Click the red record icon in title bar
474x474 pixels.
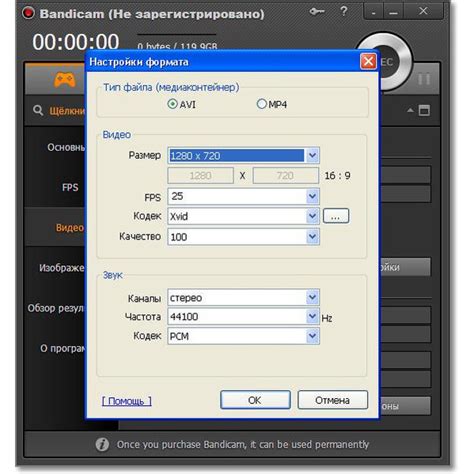point(28,13)
